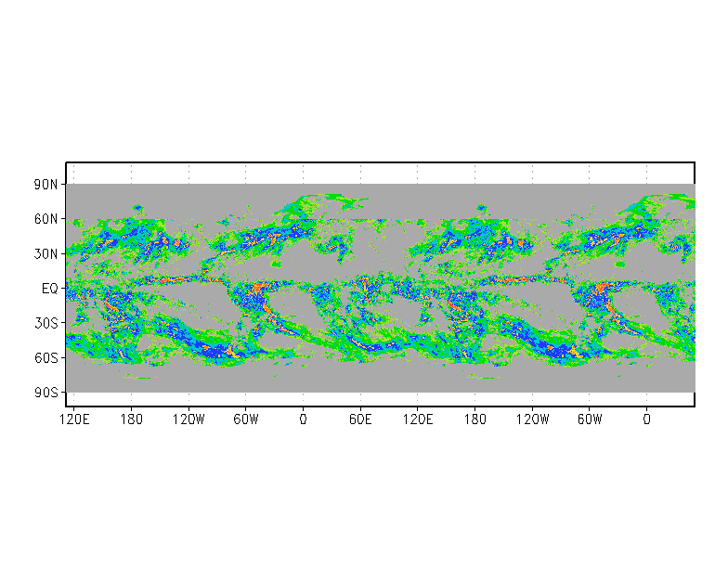Select the 60S latitude axis label
The image size is (728, 568).
click(45, 358)
